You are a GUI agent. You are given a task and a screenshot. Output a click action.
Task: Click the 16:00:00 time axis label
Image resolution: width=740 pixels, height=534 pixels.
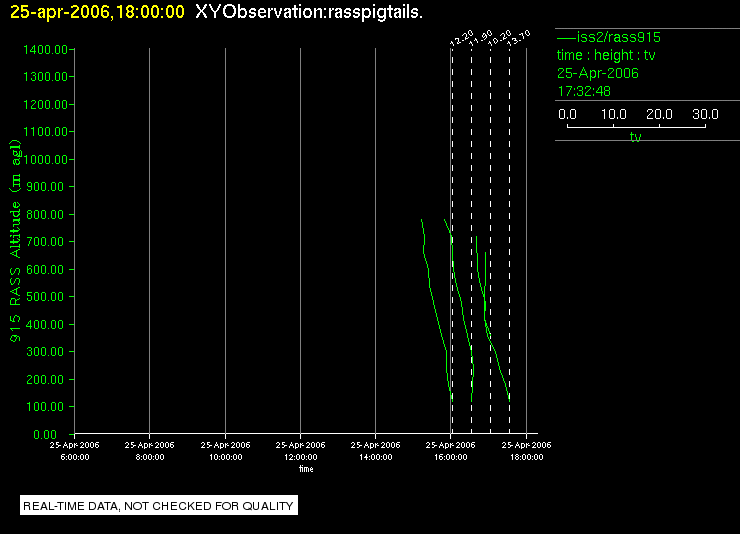point(451,457)
